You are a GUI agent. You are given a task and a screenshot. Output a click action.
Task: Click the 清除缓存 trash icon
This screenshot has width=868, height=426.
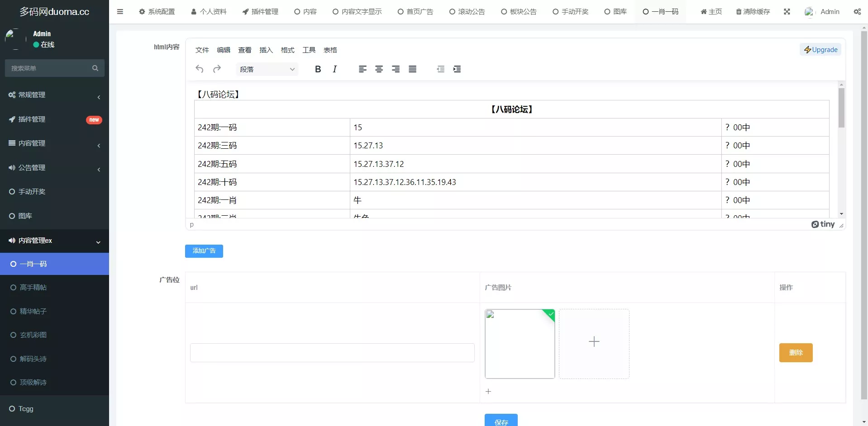coord(738,11)
